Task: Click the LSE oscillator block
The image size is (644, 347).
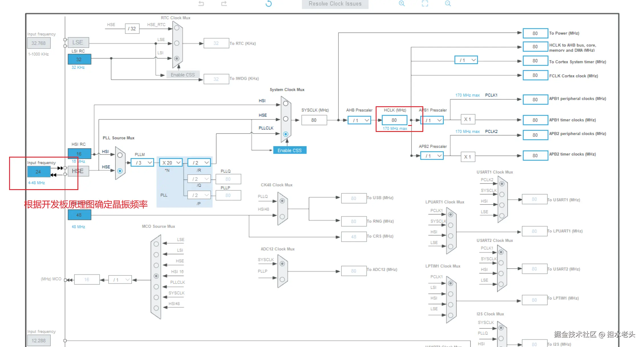Action: coord(78,42)
